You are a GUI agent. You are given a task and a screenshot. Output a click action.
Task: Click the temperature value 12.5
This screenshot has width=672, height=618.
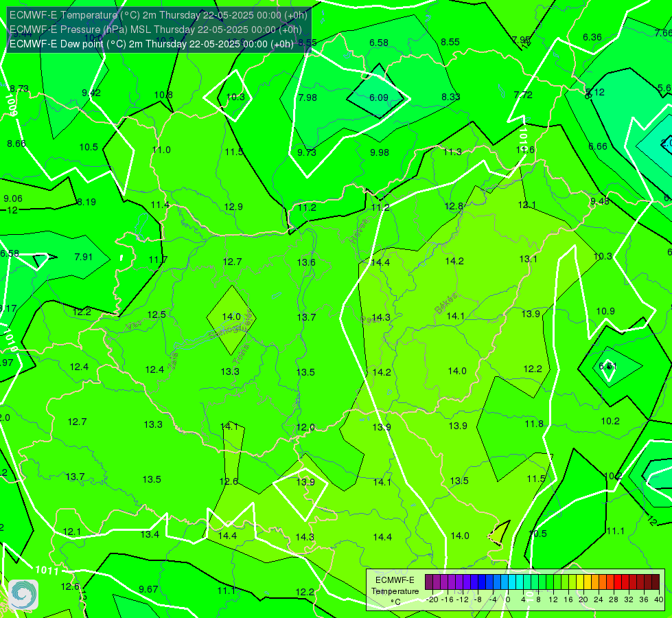pos(157,314)
